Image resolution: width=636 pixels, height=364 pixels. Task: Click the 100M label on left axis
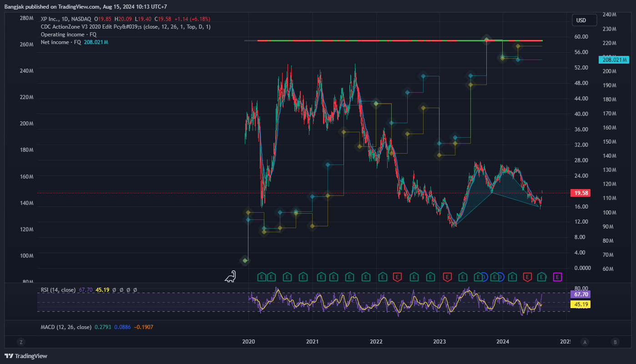pos(26,256)
